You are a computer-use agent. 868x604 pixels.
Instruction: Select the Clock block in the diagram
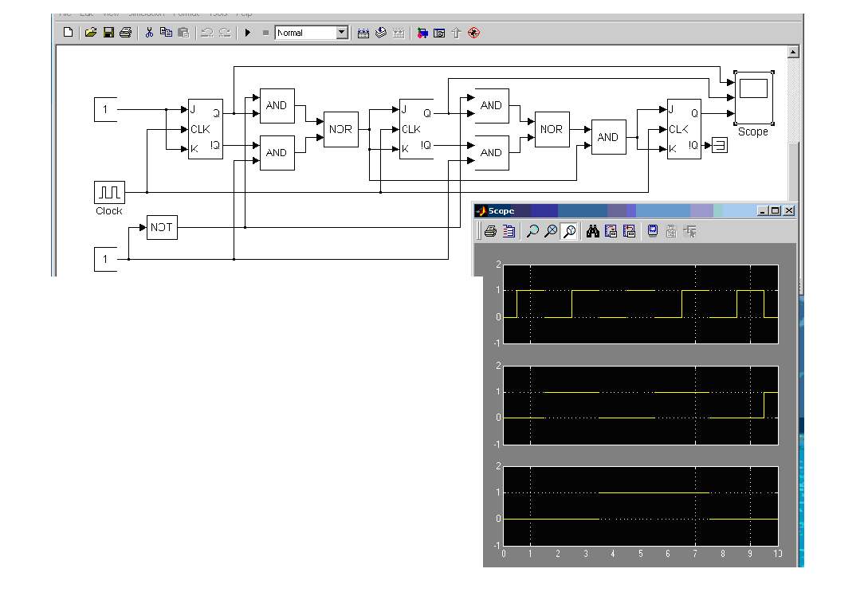(109, 192)
